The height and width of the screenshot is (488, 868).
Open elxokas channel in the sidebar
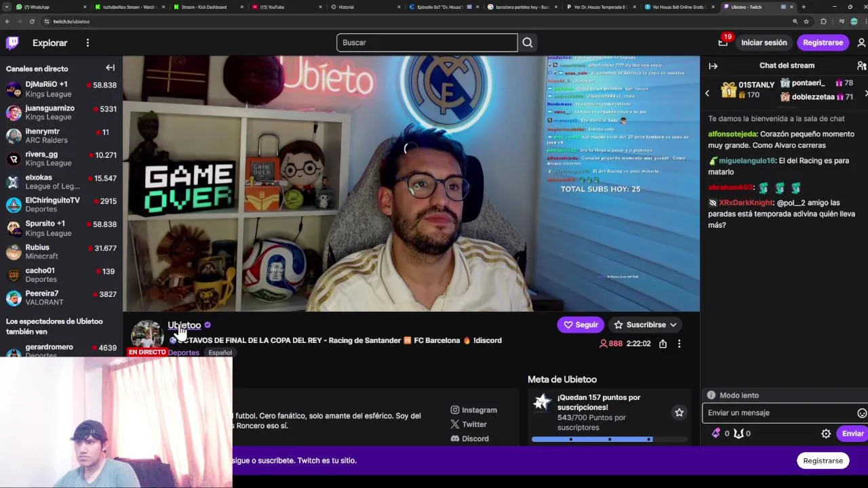[x=61, y=182]
